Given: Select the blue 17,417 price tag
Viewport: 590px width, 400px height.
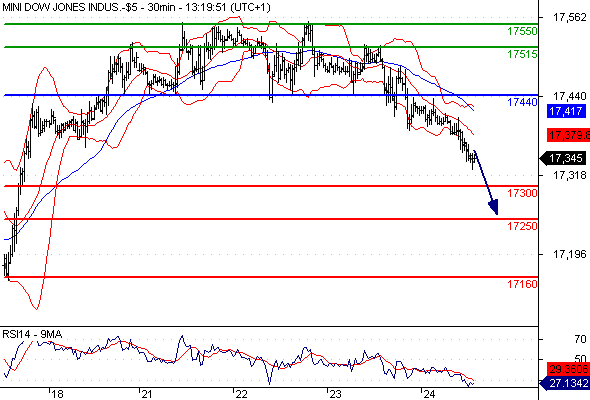Looking at the screenshot, I should coord(566,111).
